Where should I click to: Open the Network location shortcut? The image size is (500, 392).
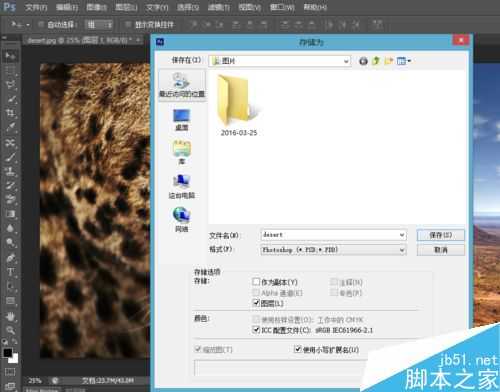click(x=182, y=220)
